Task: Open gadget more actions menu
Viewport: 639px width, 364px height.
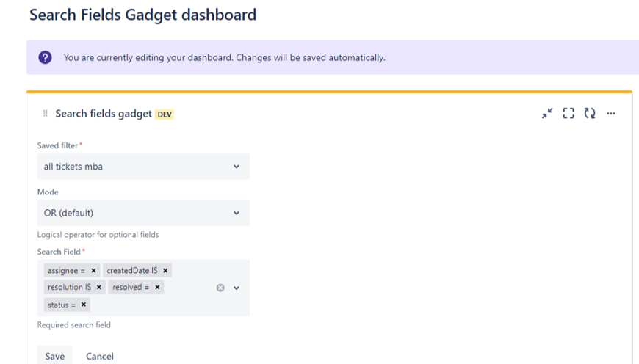Action: 611,113
